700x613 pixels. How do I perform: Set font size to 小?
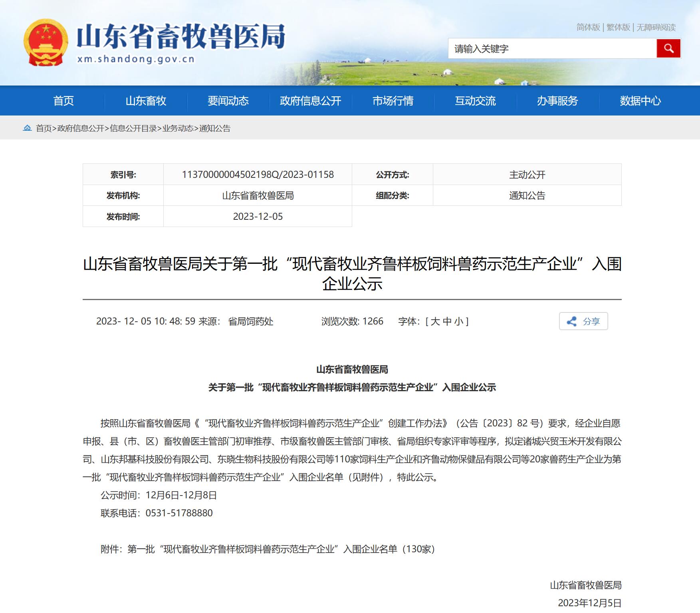pyautogui.click(x=459, y=321)
